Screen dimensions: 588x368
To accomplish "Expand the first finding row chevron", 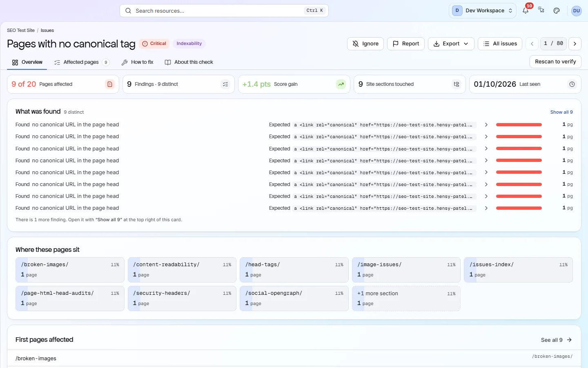I will coord(486,125).
